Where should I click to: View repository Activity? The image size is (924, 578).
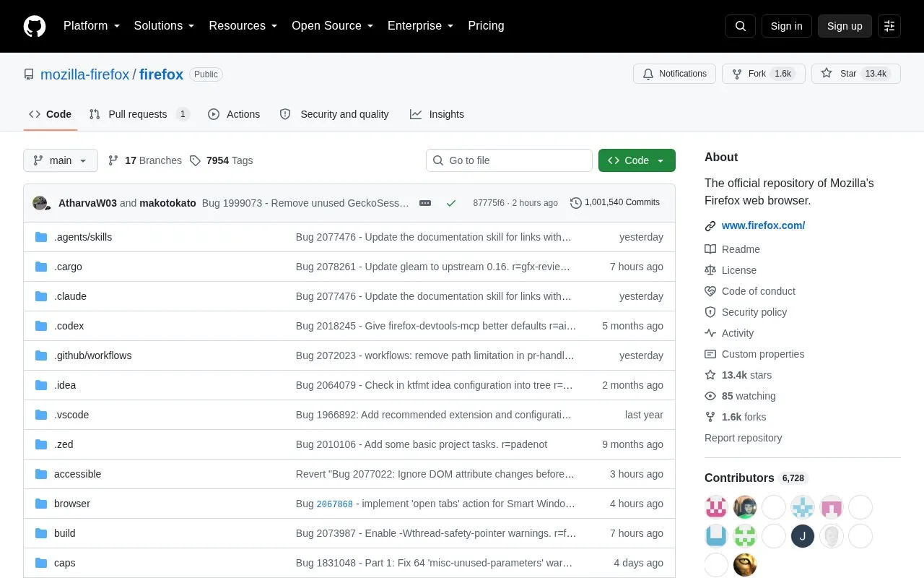pyautogui.click(x=729, y=333)
